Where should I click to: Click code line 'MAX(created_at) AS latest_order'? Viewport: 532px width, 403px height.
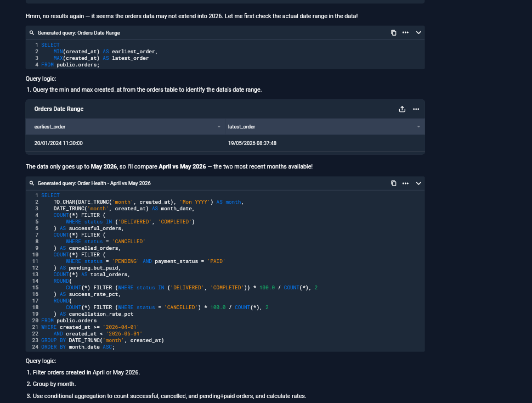101,58
